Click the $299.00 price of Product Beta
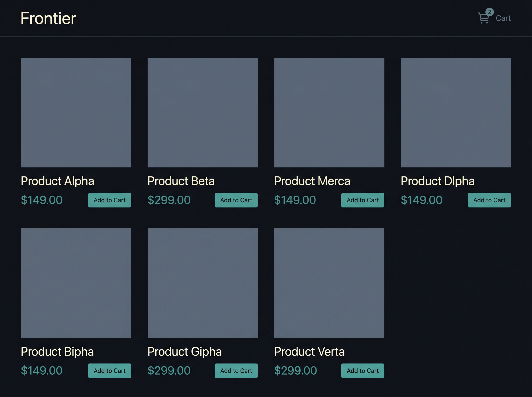 coord(169,200)
